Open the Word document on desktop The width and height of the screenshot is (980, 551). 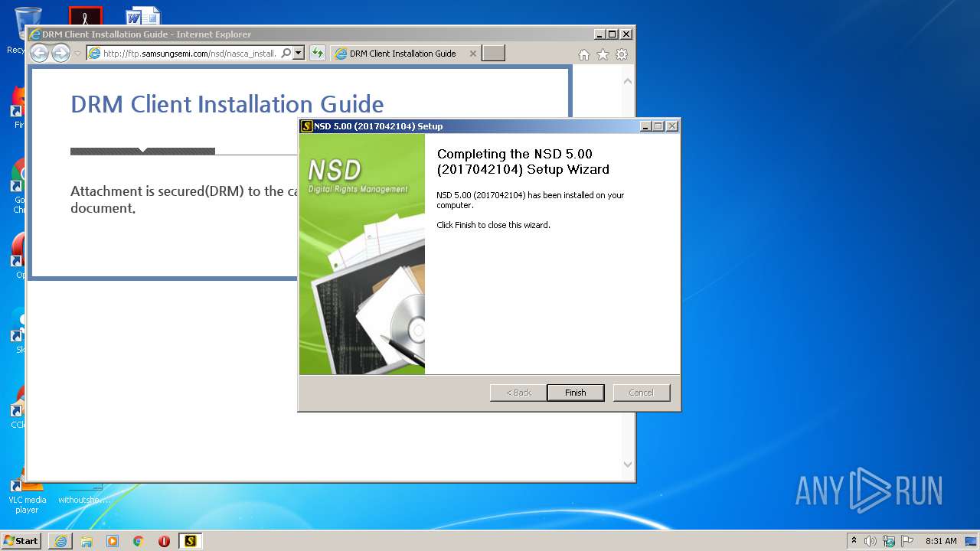143,17
